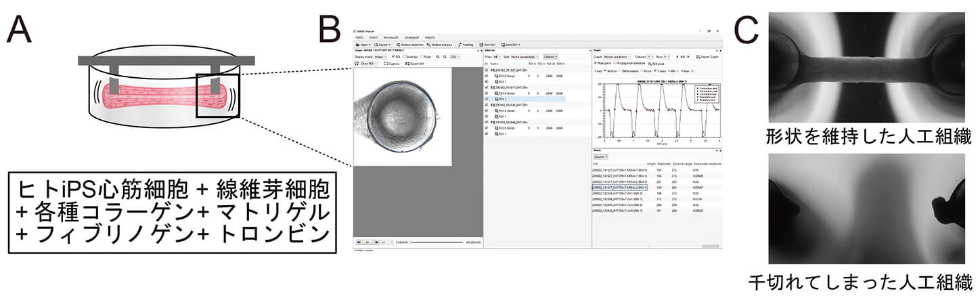Expand the Graph type Motion waveform dropdown
The width and height of the screenshot is (980, 302).
(x=618, y=57)
